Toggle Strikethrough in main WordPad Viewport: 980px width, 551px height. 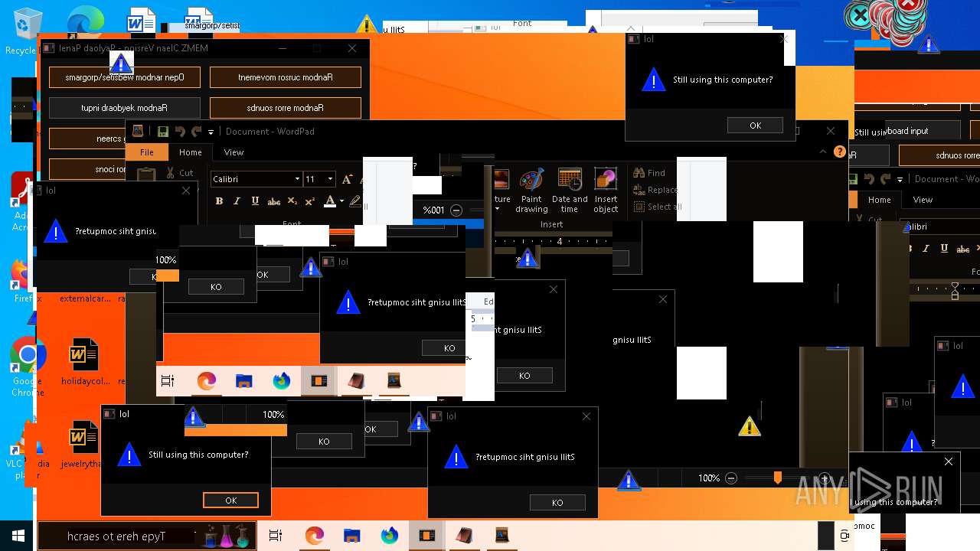273,201
